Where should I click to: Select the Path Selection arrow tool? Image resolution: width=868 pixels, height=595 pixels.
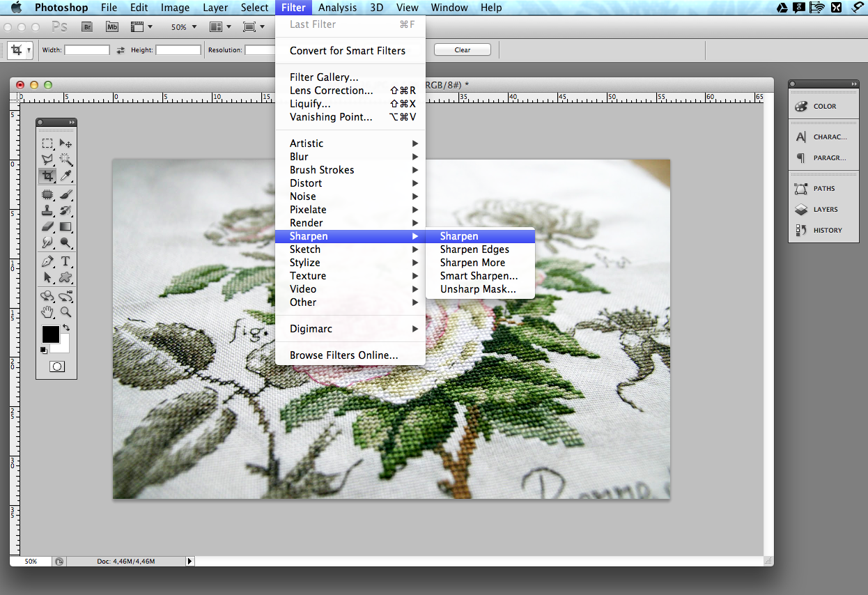[x=47, y=277]
